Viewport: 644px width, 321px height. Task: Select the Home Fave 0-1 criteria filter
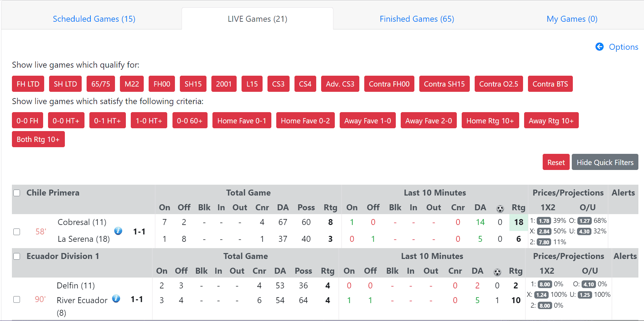[242, 120]
